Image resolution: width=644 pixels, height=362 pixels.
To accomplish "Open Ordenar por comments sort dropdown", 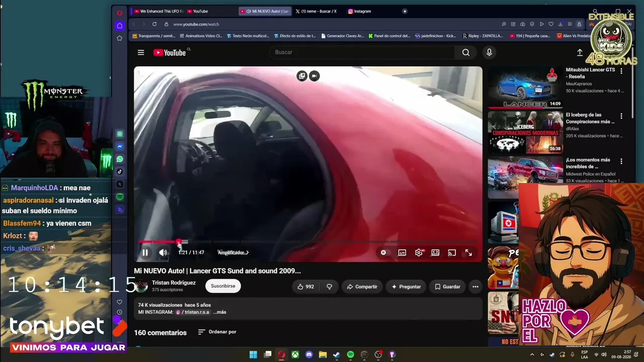I will pyautogui.click(x=217, y=332).
